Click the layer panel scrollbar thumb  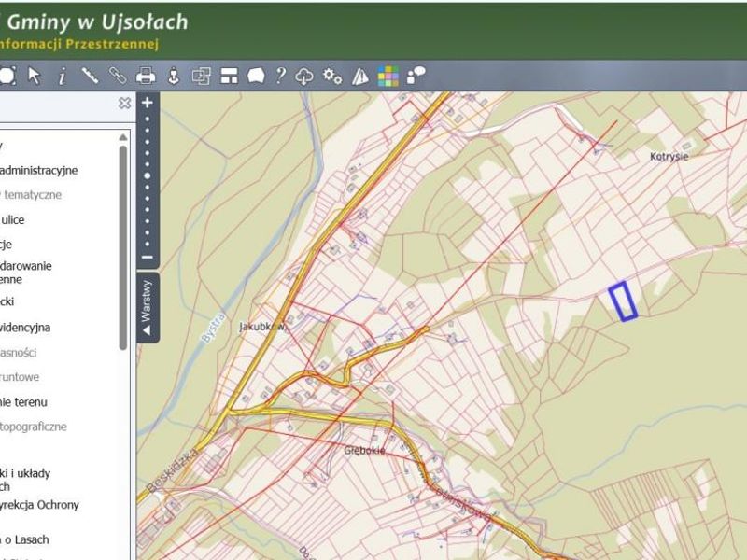point(123,247)
